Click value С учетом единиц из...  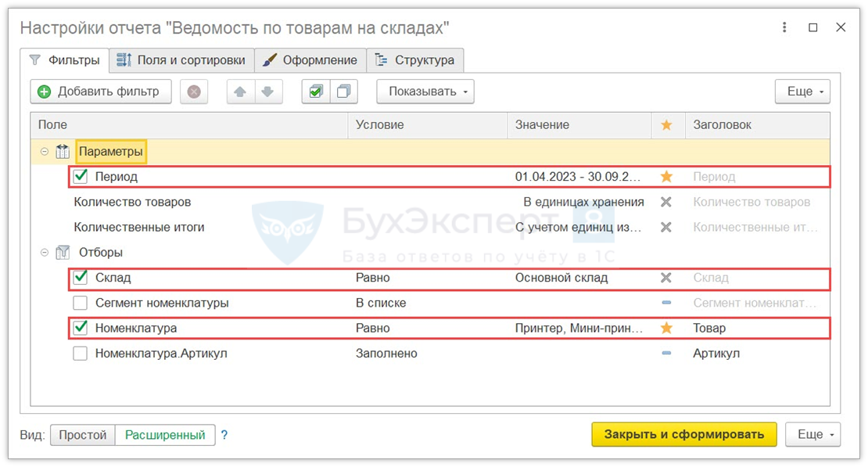click(578, 227)
